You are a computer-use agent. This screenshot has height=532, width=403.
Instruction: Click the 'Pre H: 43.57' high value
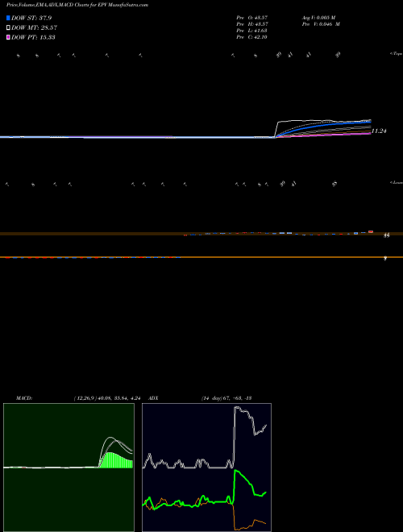point(252,24)
